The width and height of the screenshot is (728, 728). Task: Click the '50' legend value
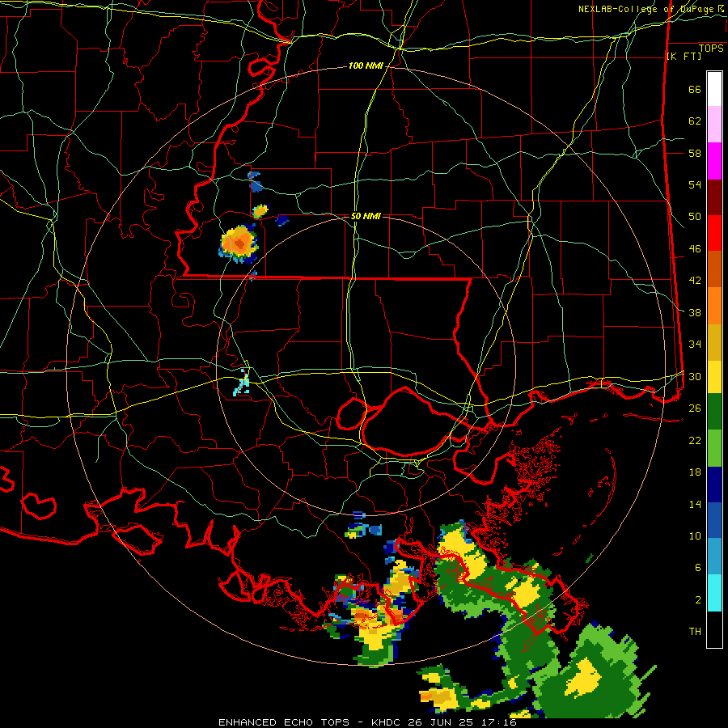(695, 217)
